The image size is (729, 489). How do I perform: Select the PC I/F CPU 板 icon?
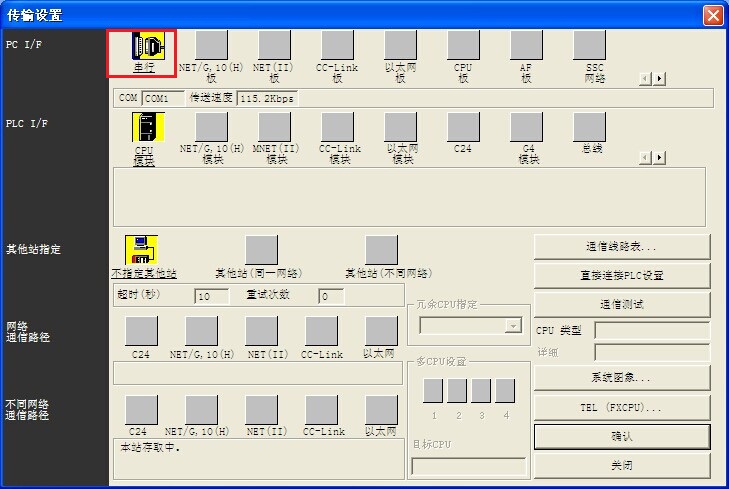(464, 45)
